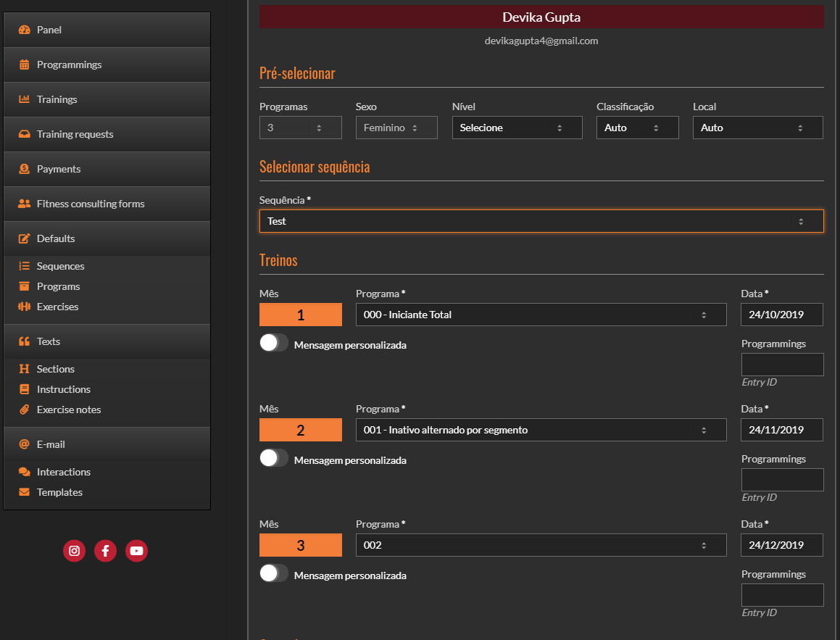Image resolution: width=840 pixels, height=640 pixels.
Task: Click the Instagram icon in the sidebar
Action: (74, 551)
